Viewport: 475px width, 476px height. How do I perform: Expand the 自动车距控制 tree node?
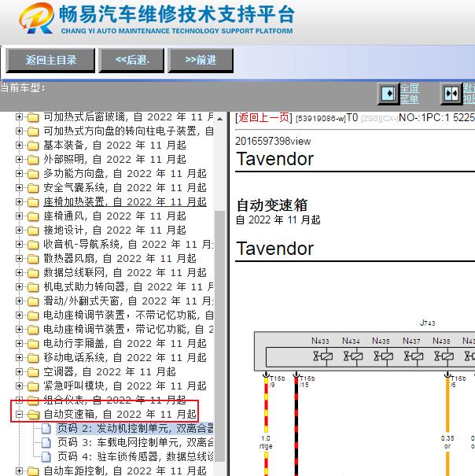tap(19, 470)
